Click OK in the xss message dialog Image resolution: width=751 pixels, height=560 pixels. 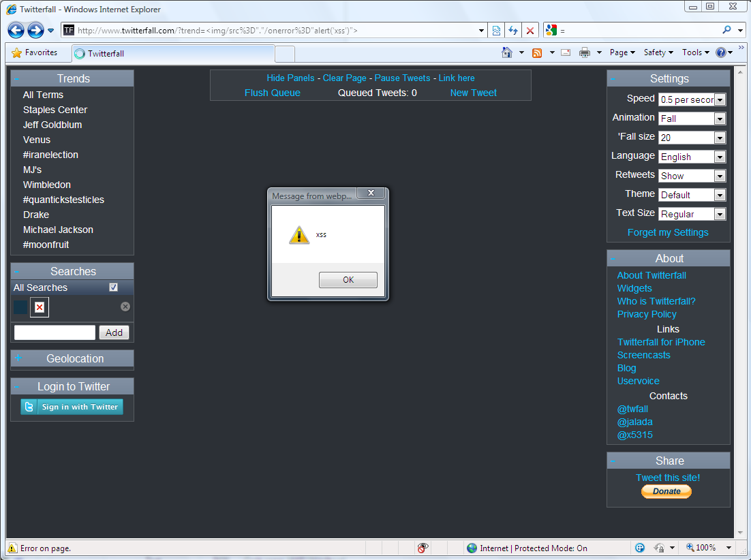coord(348,280)
